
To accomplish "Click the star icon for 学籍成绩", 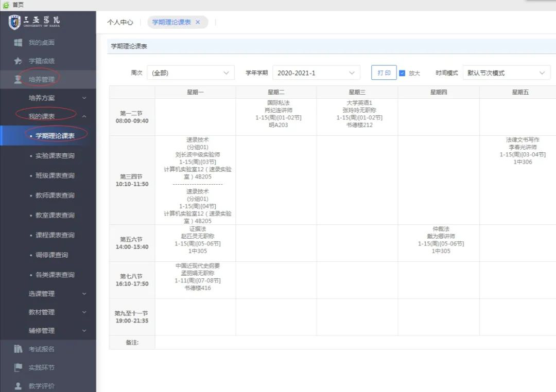I will click(18, 61).
